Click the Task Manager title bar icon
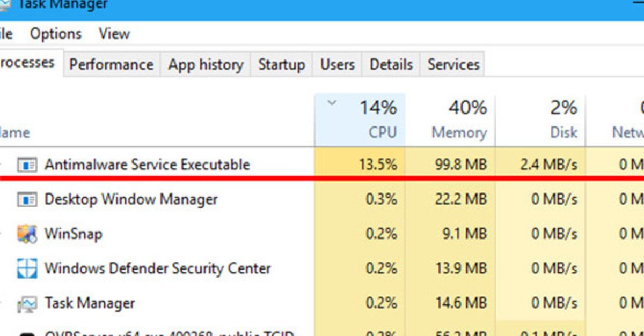Image resolution: width=644 pixels, height=336 pixels. (4, 5)
